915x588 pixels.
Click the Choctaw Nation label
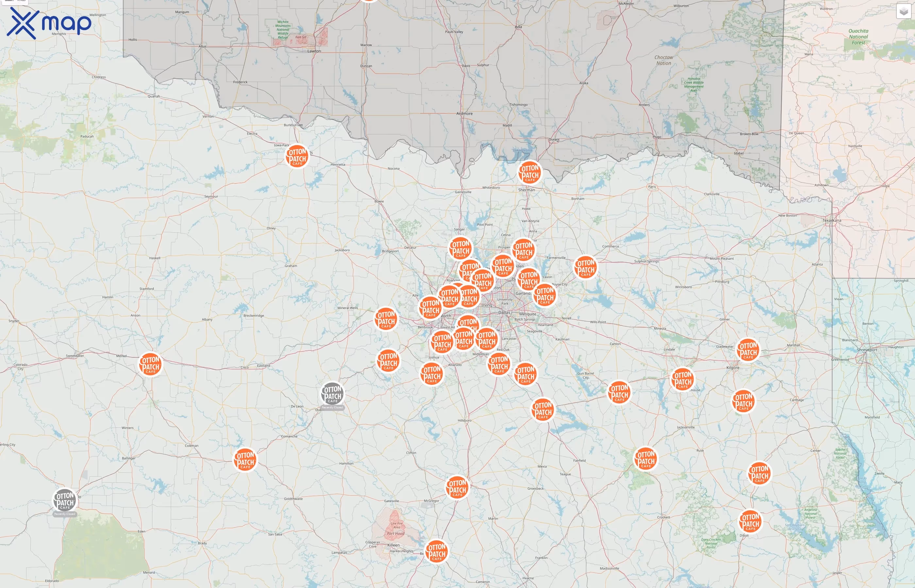pyautogui.click(x=664, y=60)
